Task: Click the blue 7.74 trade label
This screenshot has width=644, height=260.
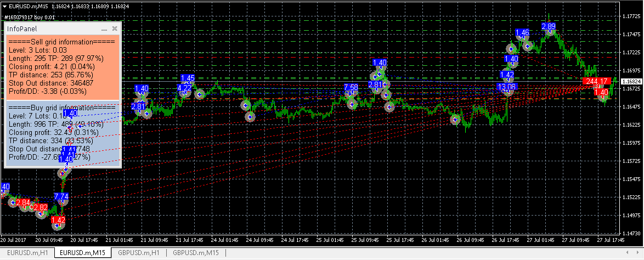Action: coord(61,196)
